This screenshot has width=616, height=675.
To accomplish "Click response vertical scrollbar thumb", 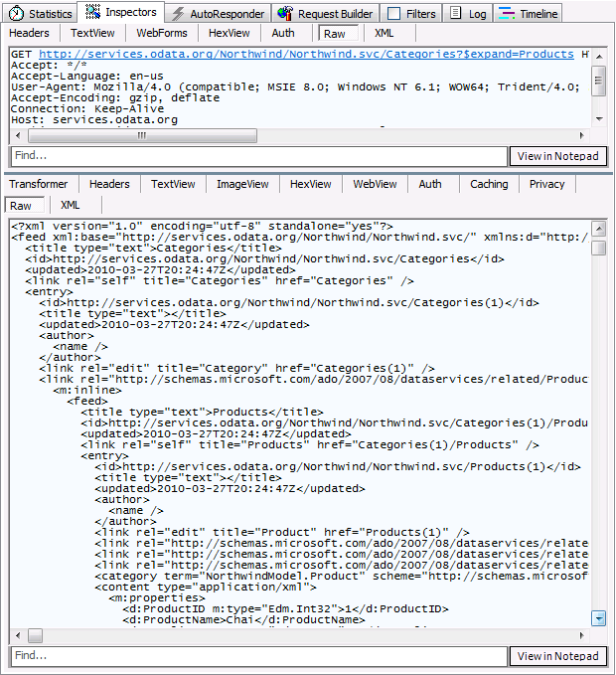I will (x=599, y=248).
